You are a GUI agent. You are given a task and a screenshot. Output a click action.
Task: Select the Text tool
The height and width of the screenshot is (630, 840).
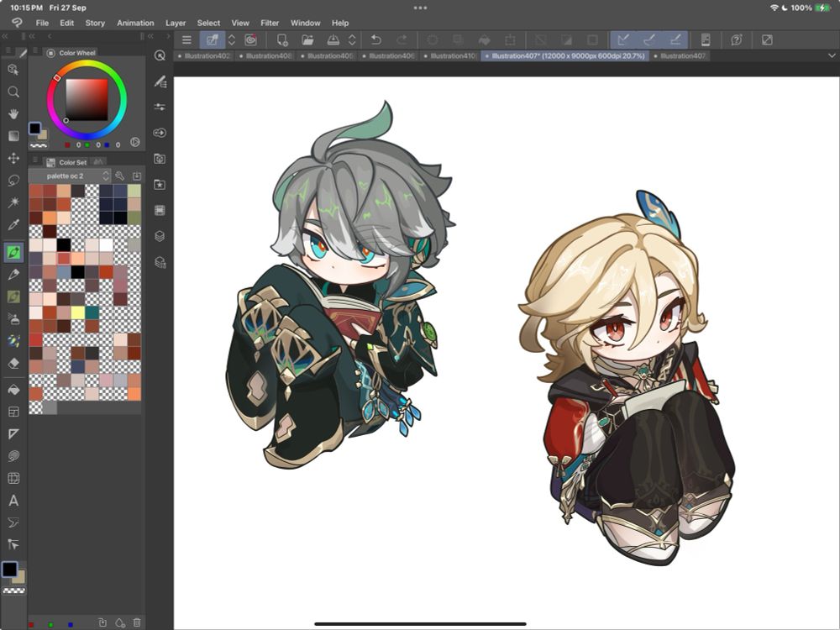[13, 501]
